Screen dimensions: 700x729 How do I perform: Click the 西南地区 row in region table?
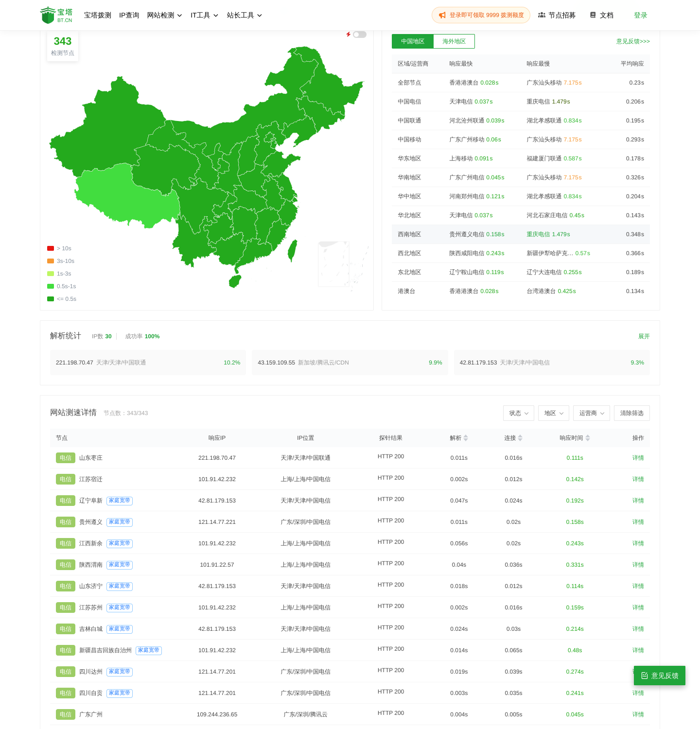(521, 234)
